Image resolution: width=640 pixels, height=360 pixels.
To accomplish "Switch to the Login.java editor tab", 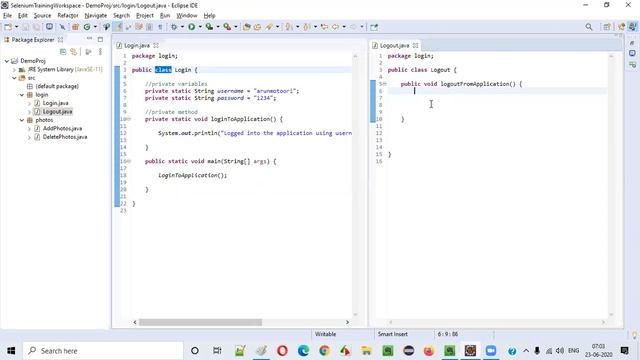I will (137, 45).
